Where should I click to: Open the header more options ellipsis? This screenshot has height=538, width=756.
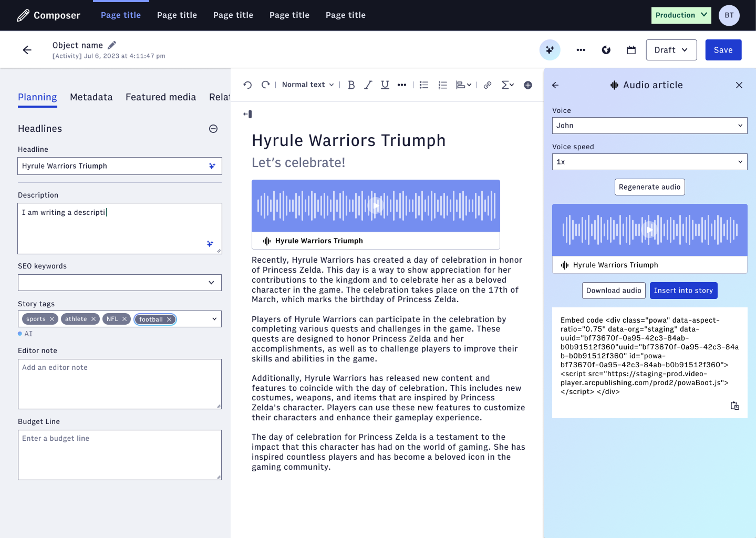tap(581, 50)
